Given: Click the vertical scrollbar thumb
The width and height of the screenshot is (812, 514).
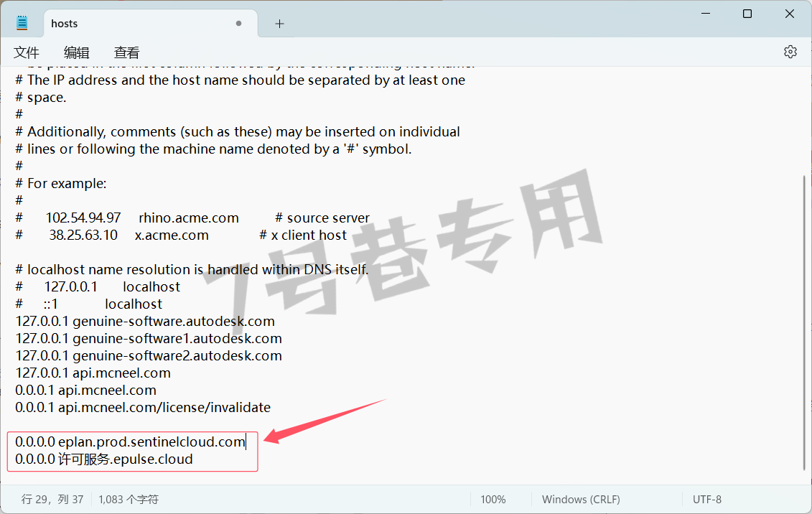Looking at the screenshot, I should 804,322.
